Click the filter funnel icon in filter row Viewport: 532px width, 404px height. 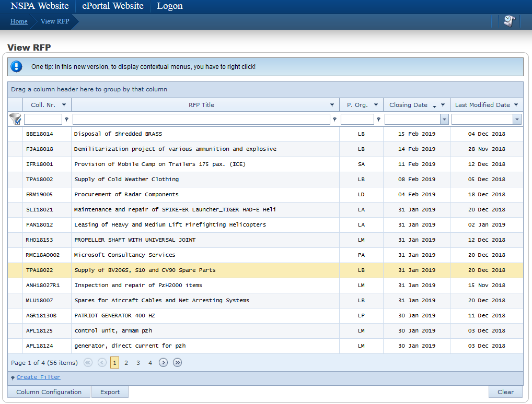[15, 120]
